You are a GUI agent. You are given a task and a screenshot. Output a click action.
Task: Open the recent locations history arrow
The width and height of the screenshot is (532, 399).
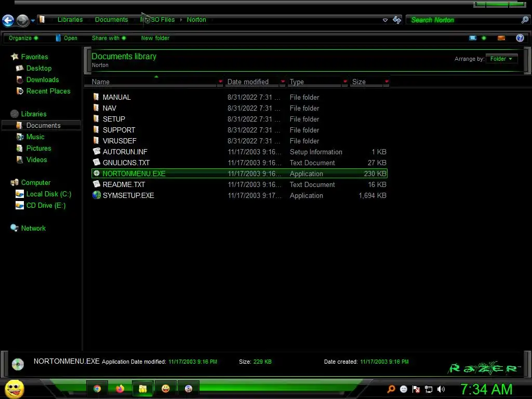[x=33, y=21]
